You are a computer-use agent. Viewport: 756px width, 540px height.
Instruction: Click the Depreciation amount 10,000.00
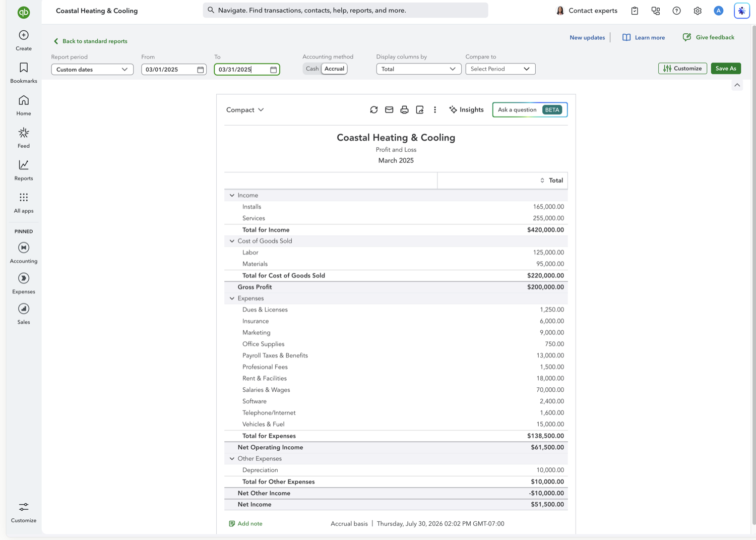(x=550, y=470)
